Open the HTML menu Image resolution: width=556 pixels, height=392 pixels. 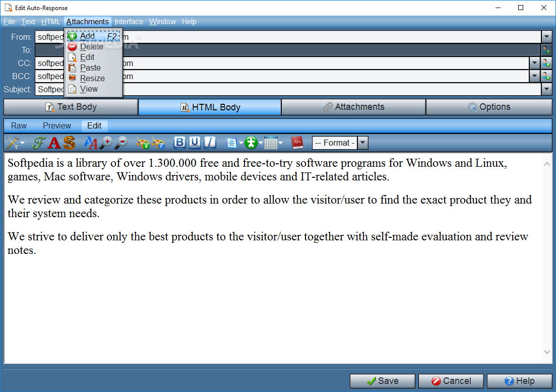click(51, 22)
